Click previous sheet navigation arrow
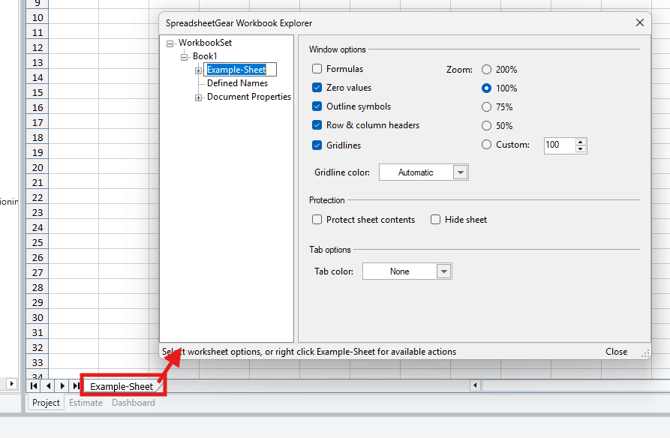Viewport: 670px width, 438px height. click(x=47, y=385)
